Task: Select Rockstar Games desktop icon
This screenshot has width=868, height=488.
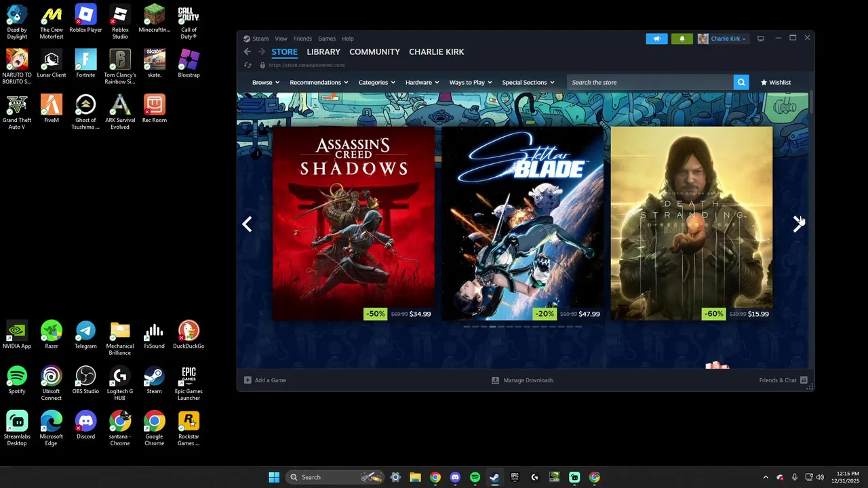Action: click(x=189, y=429)
